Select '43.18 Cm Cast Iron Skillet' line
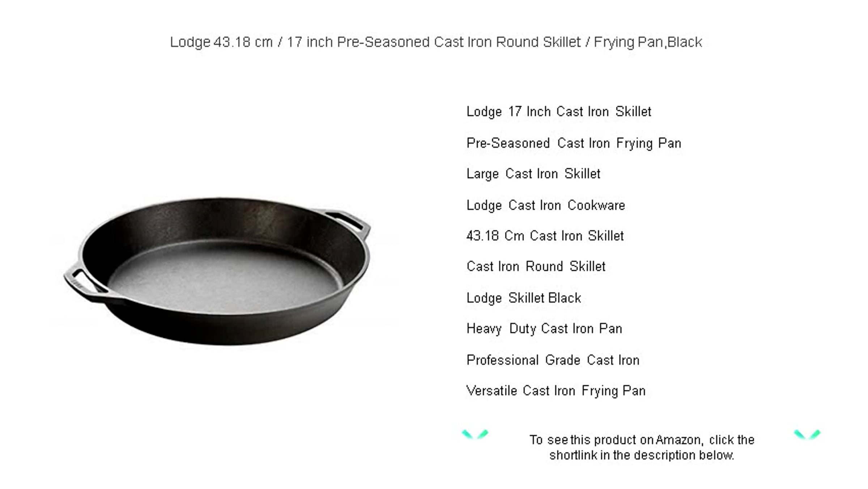This screenshot has width=868, height=489. 545,236
